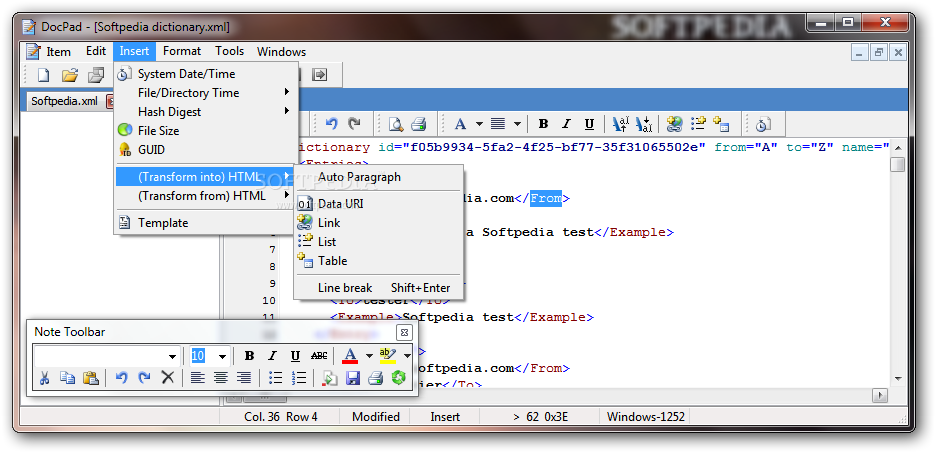Click the Note Toolbar export document icon

click(330, 378)
